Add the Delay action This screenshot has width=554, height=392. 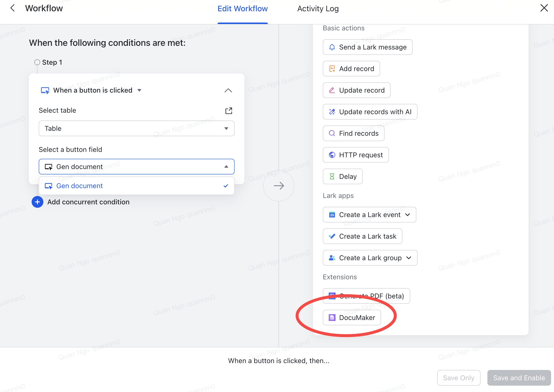(342, 176)
